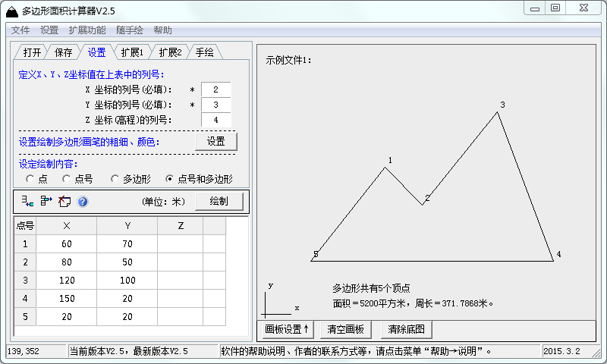Click the clear table icon
Image resolution: width=607 pixels, height=364 pixels.
tap(64, 201)
